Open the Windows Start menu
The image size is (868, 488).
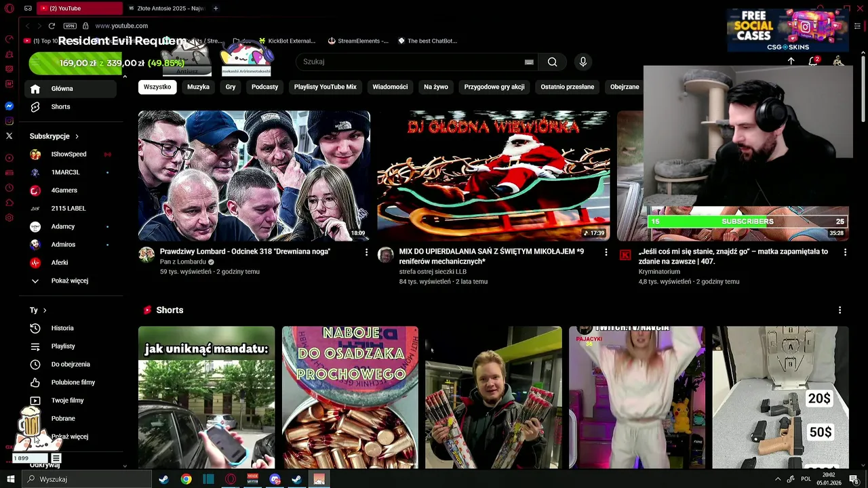click(x=11, y=479)
